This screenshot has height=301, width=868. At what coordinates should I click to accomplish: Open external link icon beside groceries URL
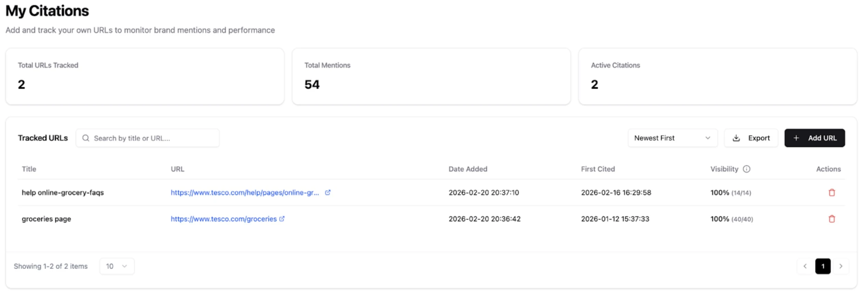click(282, 219)
